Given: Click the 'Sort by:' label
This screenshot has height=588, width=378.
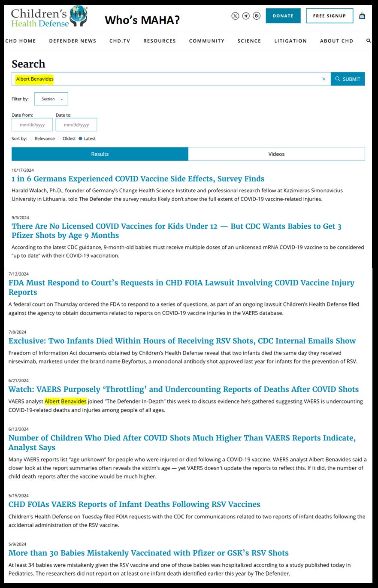Looking at the screenshot, I should pos(19,139).
